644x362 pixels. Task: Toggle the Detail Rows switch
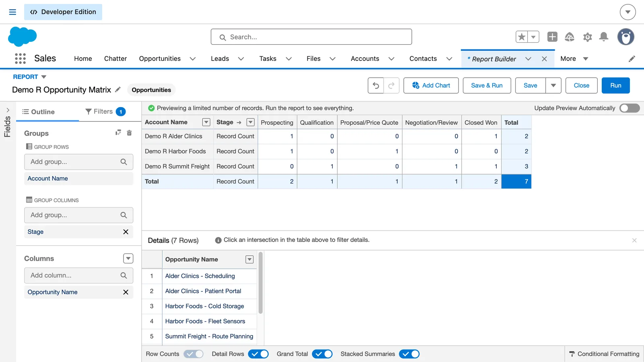click(258, 354)
